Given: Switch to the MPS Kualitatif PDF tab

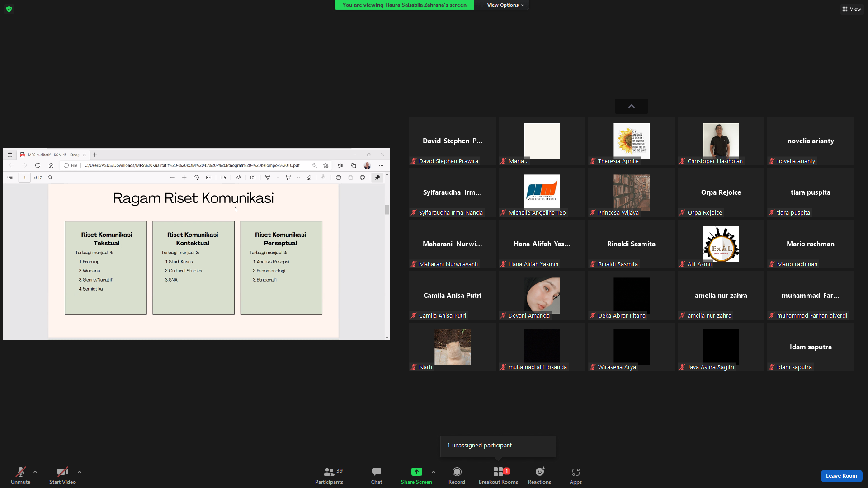Looking at the screenshot, I should tap(53, 155).
